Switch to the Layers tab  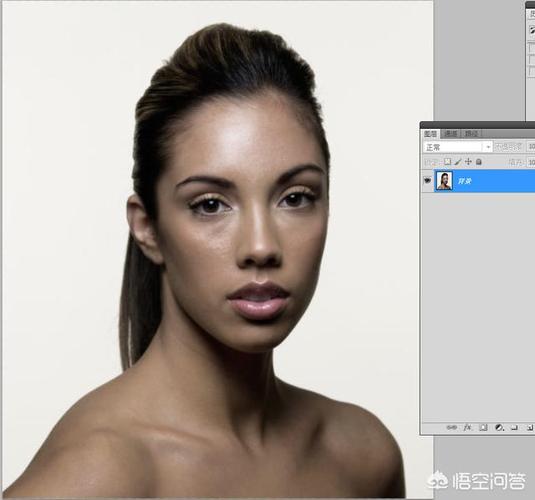(x=430, y=134)
